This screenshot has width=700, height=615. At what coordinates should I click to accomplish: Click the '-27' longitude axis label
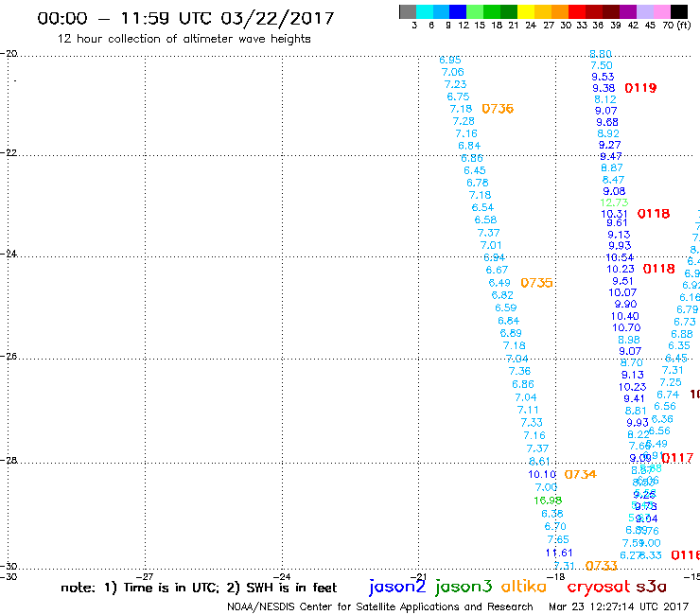pyautogui.click(x=145, y=576)
